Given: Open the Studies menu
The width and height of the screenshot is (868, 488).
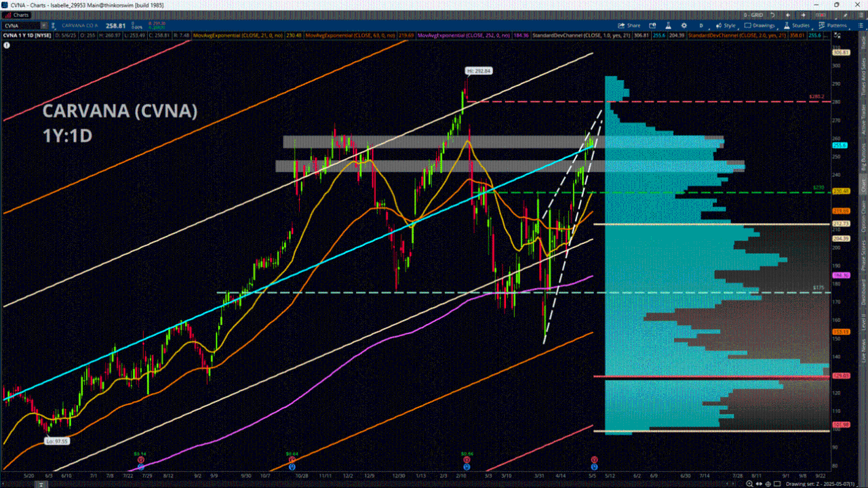Looking at the screenshot, I should [797, 25].
